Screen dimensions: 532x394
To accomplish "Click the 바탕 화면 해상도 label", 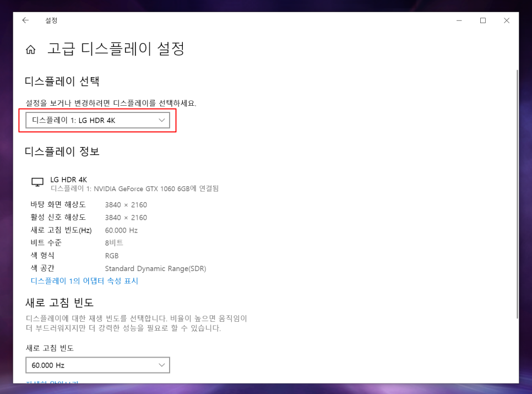I will (58, 204).
